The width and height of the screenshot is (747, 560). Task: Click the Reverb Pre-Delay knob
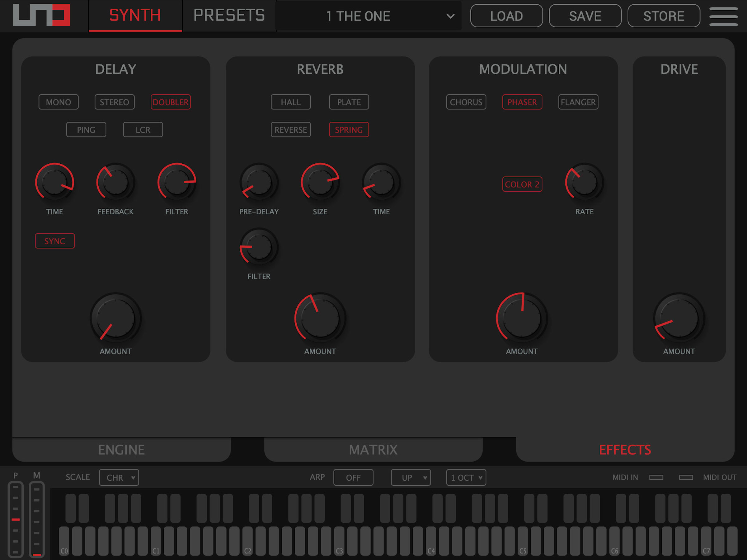pyautogui.click(x=259, y=182)
